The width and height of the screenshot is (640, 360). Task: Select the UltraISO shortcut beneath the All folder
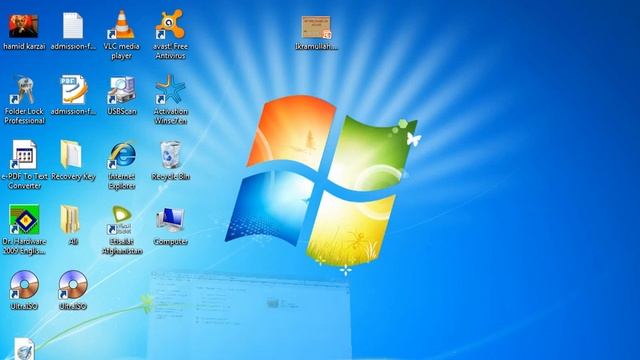(73, 284)
